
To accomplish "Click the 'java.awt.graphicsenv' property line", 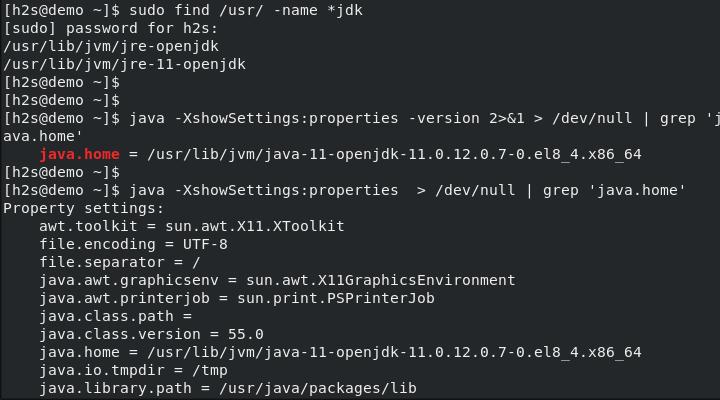I will click(277, 280).
